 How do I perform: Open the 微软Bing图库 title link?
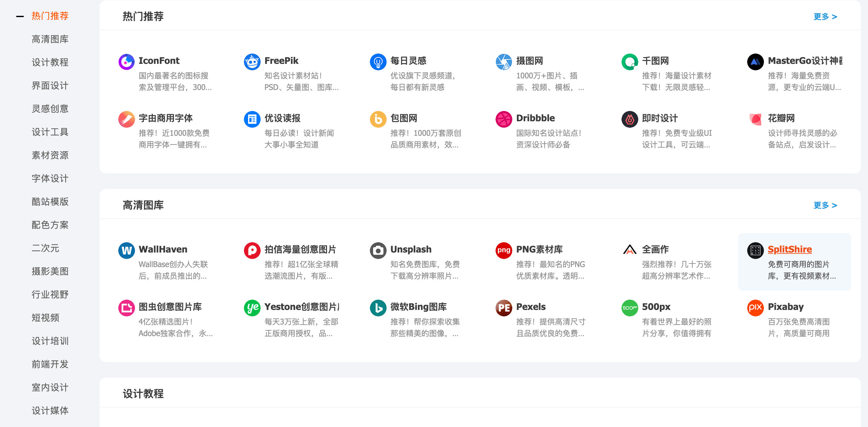coord(418,307)
